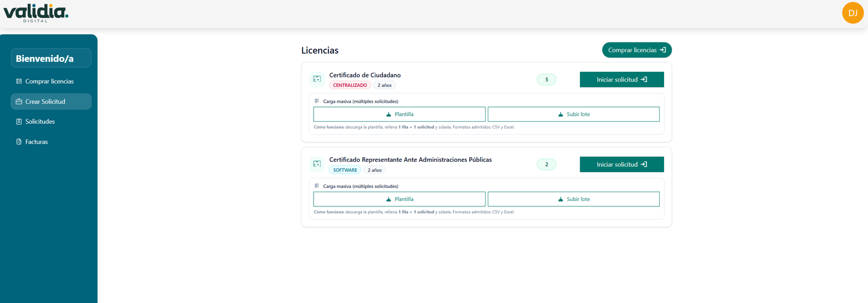Click the Bienvenido/a sidebar header

(51, 58)
